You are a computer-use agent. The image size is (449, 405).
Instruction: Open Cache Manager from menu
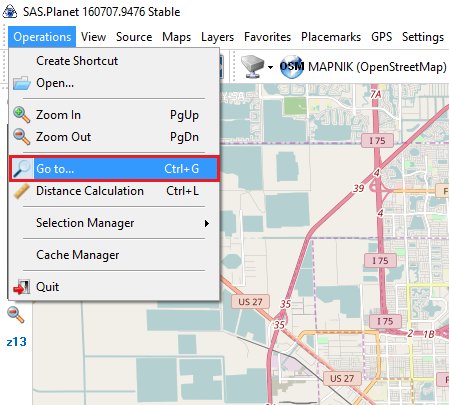tap(114, 255)
